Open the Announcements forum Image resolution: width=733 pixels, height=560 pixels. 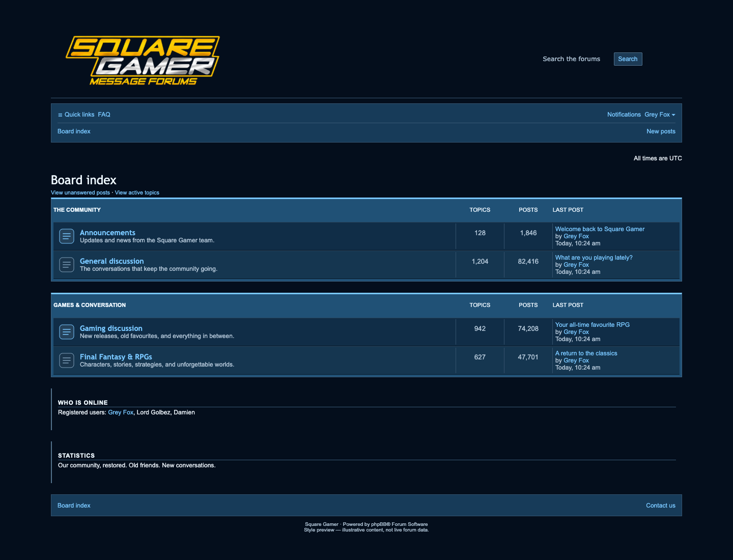point(107,233)
